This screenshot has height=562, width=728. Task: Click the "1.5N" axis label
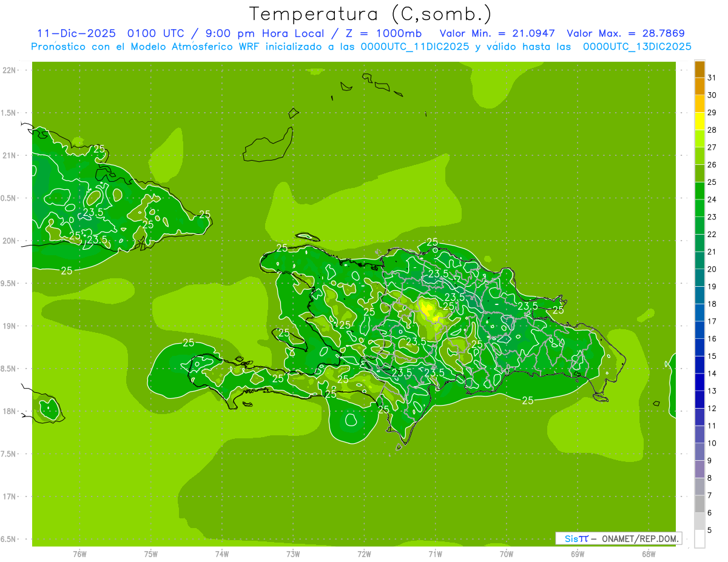pos(9,113)
